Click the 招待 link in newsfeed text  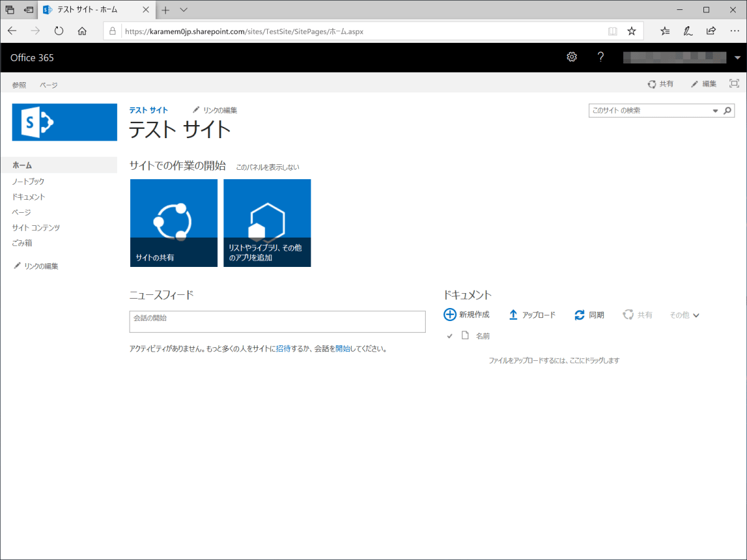click(283, 349)
